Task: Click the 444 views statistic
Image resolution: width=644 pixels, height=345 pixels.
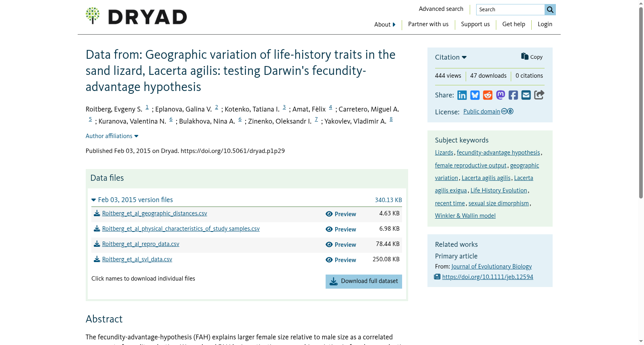Action: pos(448,76)
